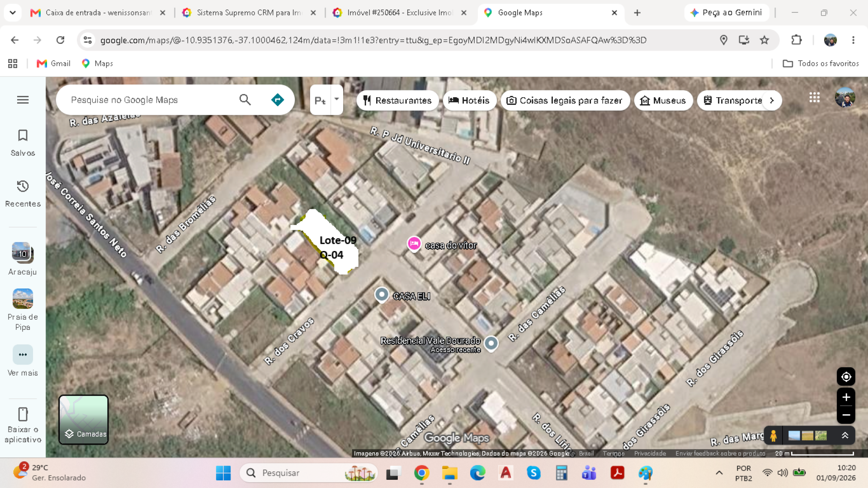868x488 pixels.
Task: Switch to the Caixa de entrada Gmail tab
Action: (x=98, y=13)
